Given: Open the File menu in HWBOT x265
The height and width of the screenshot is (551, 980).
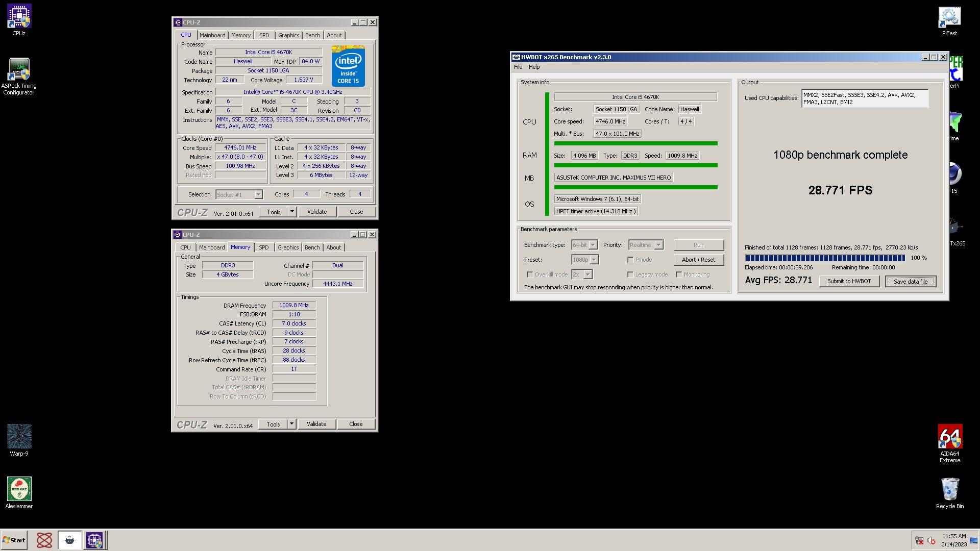Looking at the screenshot, I should (518, 67).
